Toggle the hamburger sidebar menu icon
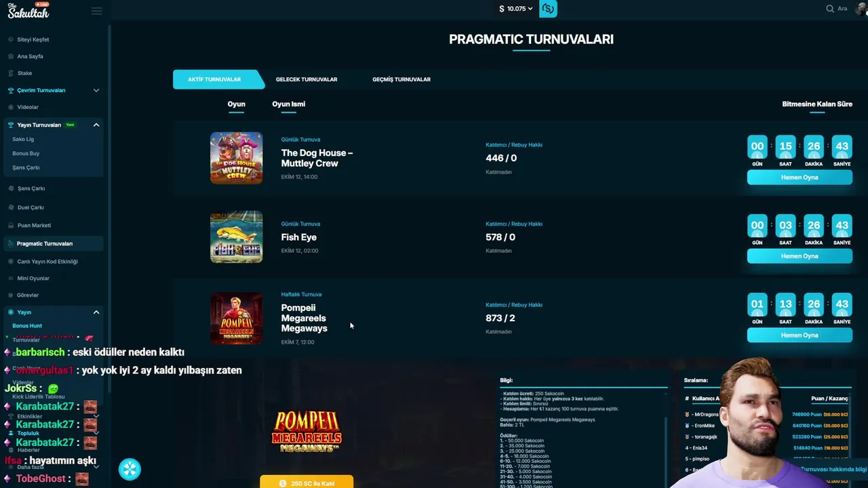 tap(96, 11)
